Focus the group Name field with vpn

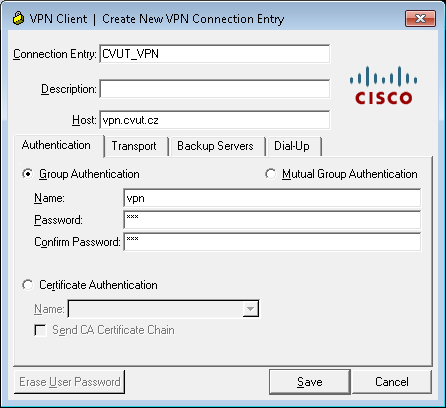click(272, 198)
